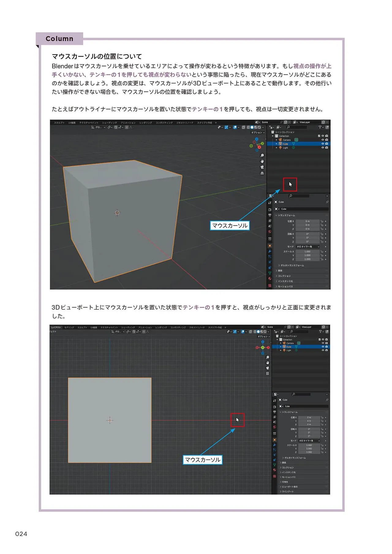The width and height of the screenshot is (392, 554).
Task: Click Scale Z field in lower properties panel
Action: click(309, 452)
